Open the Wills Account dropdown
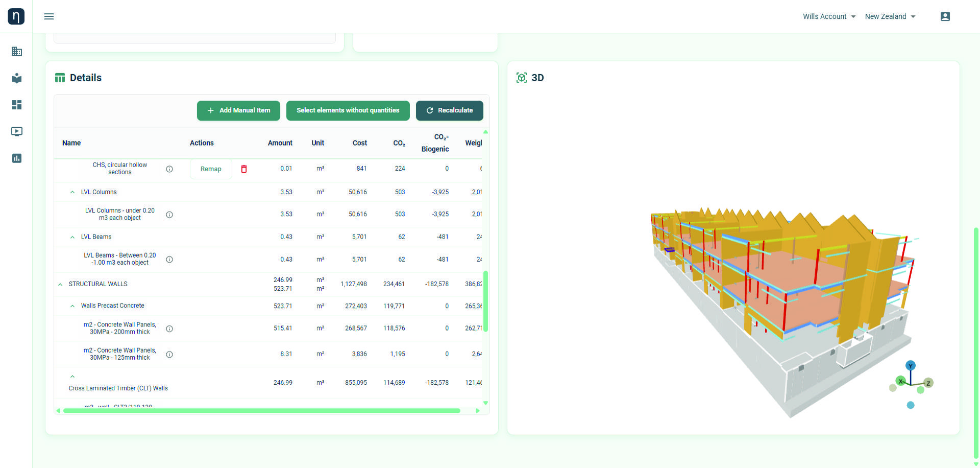980x468 pixels. tap(829, 16)
